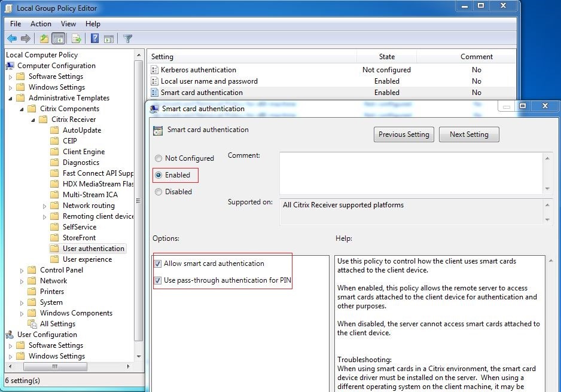The height and width of the screenshot is (392, 561).
Task: Uncheck Allow smart card authentication
Action: (158, 263)
